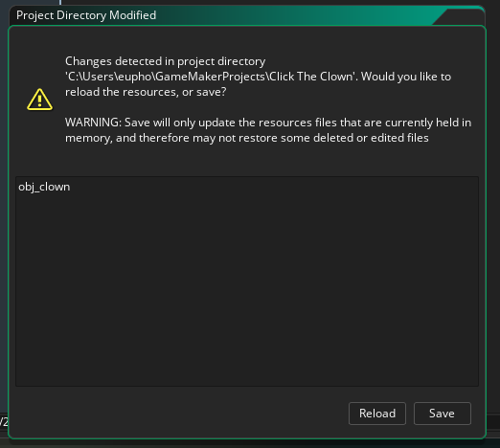Click the blank gap between warning text and list
This screenshot has height=448, width=500.
(x=247, y=161)
